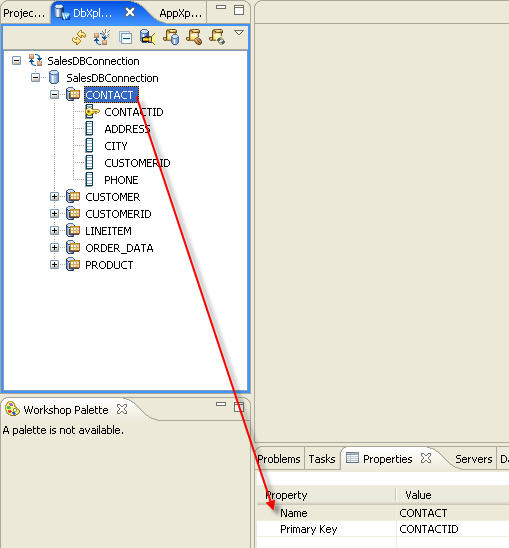Click the Workshop Palette icon
509x548 pixels.
click(x=12, y=409)
